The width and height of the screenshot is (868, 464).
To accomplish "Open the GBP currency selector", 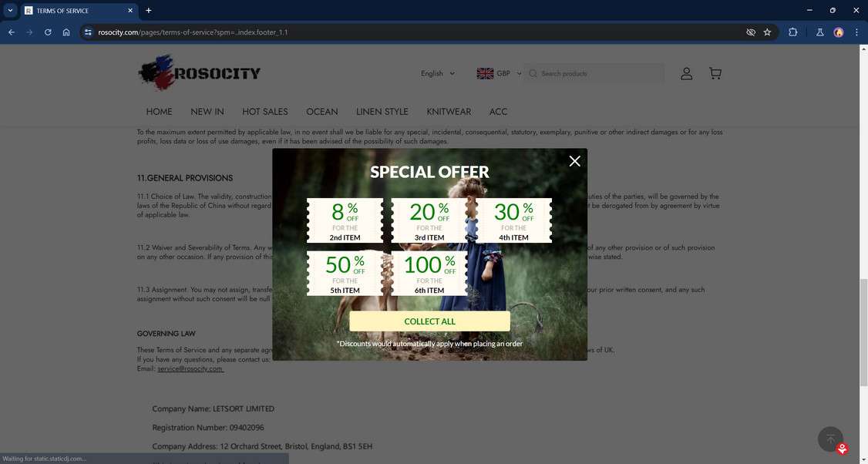I will pos(500,73).
